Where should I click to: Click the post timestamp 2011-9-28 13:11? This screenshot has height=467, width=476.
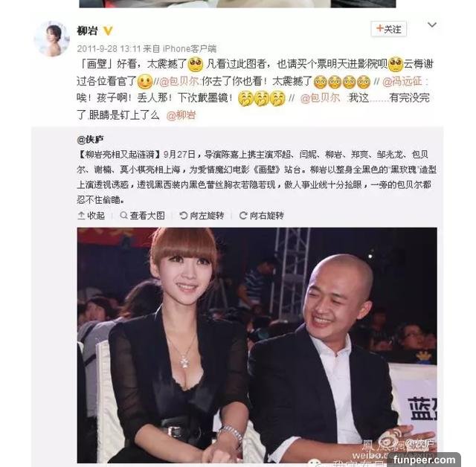tap(109, 48)
